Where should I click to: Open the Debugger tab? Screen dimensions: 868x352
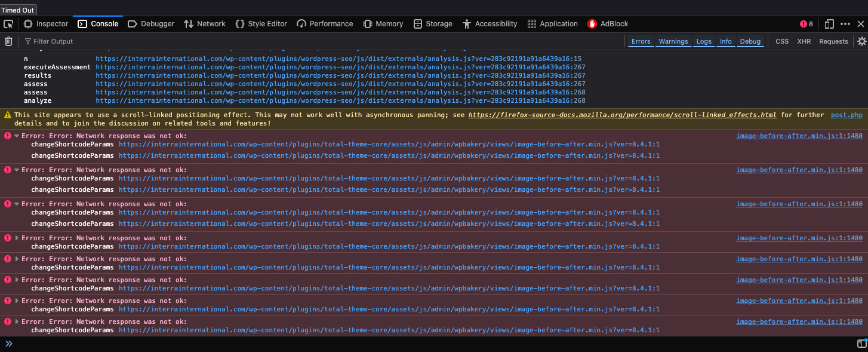(151, 24)
